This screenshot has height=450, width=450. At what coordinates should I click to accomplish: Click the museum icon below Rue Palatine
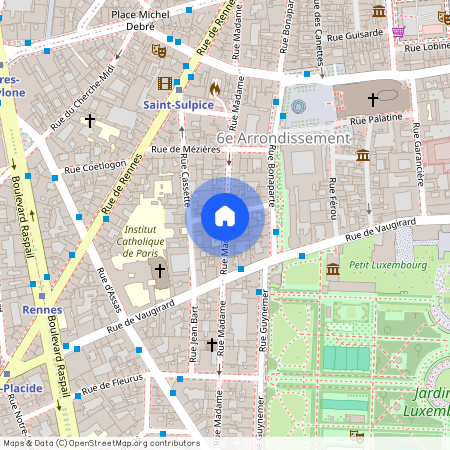(x=363, y=155)
